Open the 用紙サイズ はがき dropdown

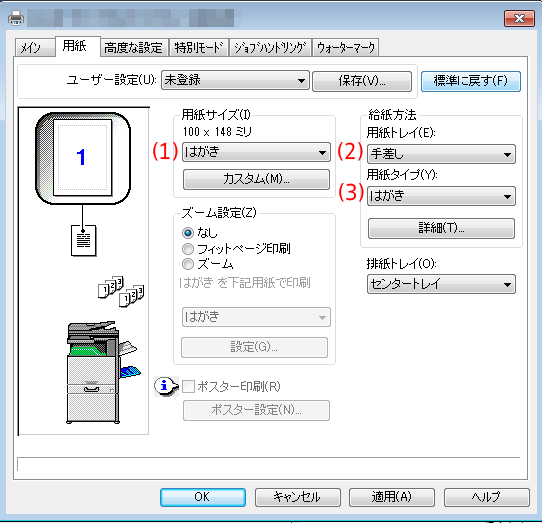tap(256, 152)
